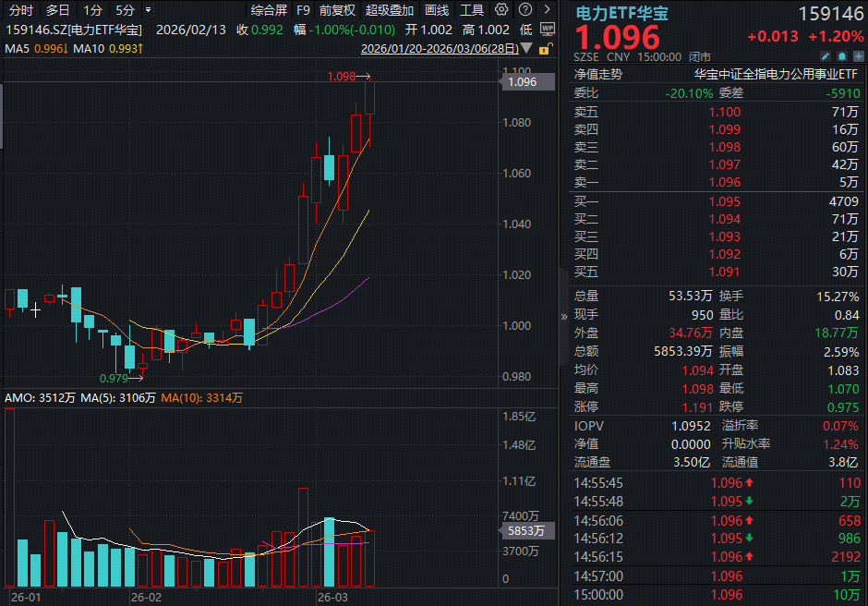The height and width of the screenshot is (606, 868).
Task: Expand date range triangle dropdown
Action: [525, 48]
